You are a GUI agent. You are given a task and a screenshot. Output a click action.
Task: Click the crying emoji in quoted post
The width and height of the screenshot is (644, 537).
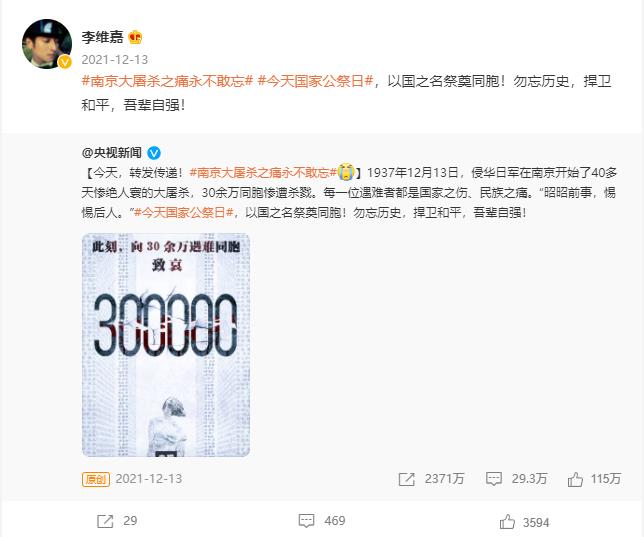click(346, 172)
